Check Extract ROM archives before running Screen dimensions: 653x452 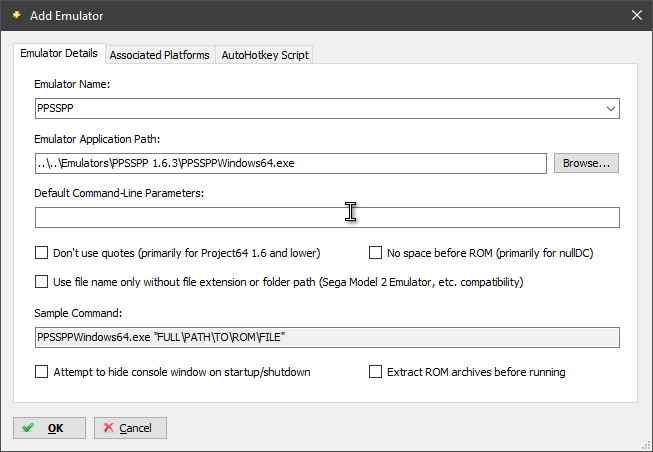[375, 372]
